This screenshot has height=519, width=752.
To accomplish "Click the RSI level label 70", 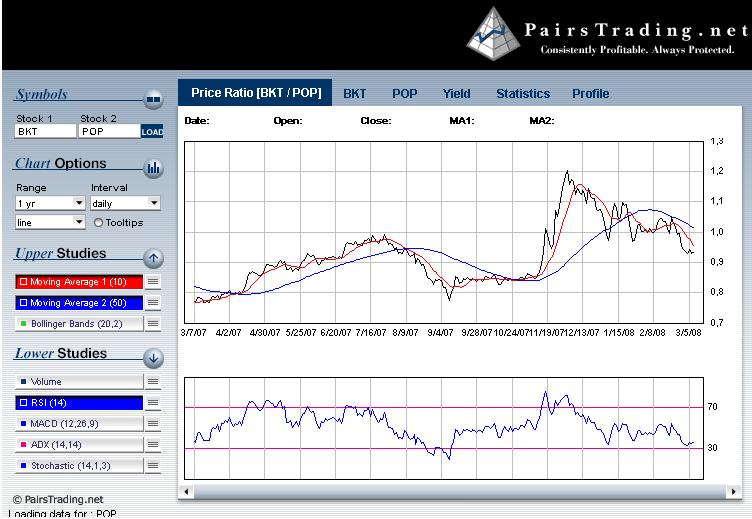I will coord(713,407).
